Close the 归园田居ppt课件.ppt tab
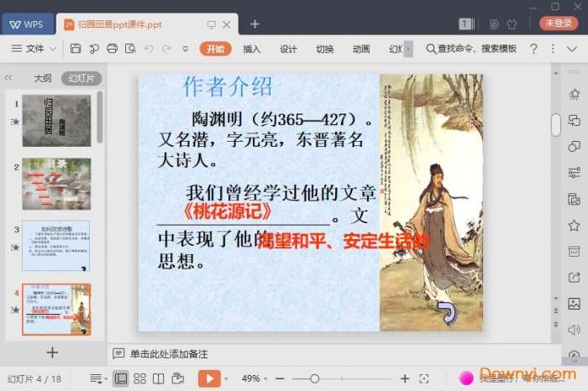This screenshot has width=588, height=391. tap(227, 24)
